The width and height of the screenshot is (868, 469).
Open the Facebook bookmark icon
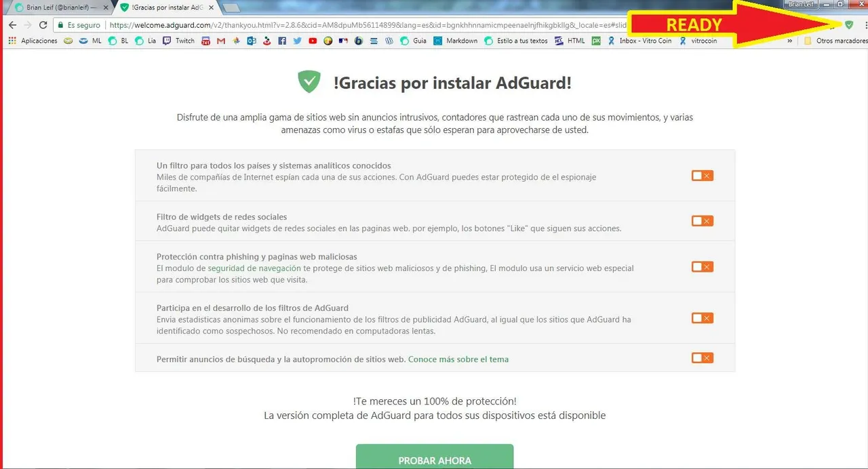coord(282,41)
